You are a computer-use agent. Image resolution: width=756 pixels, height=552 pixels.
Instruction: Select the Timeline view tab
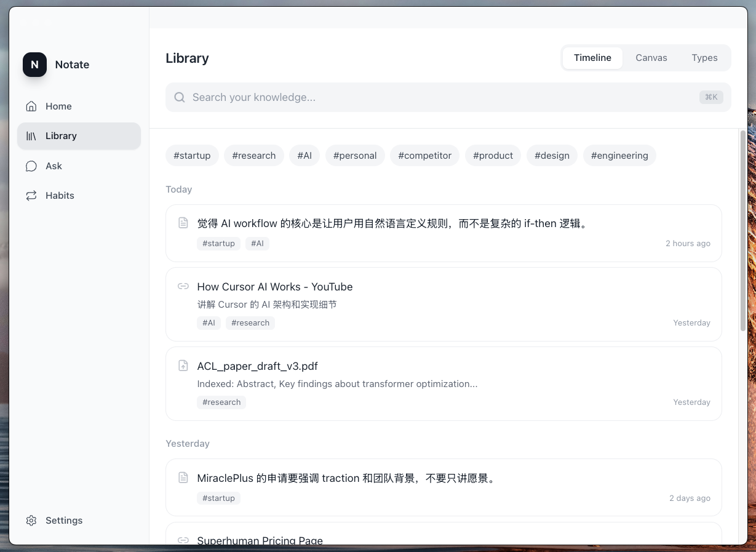click(x=592, y=58)
